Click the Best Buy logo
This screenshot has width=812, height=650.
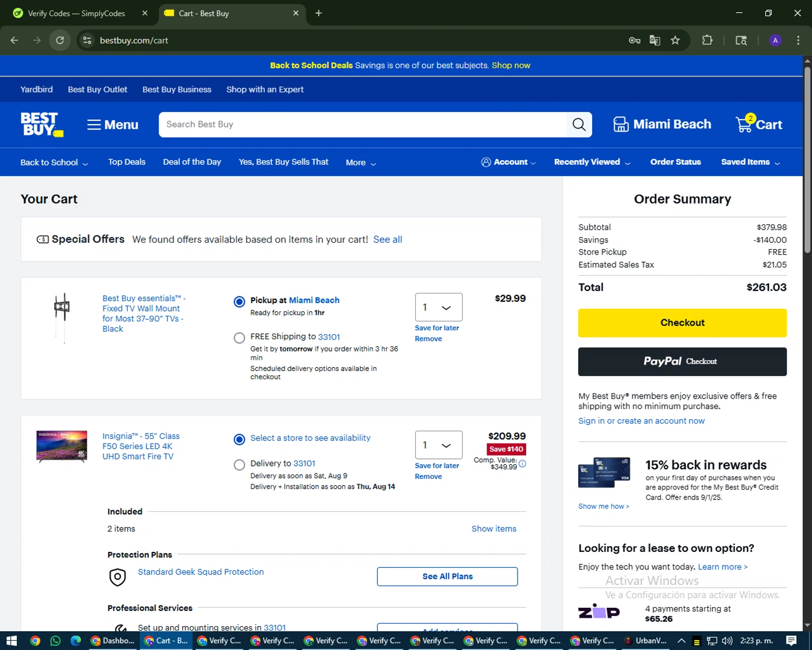[42, 125]
